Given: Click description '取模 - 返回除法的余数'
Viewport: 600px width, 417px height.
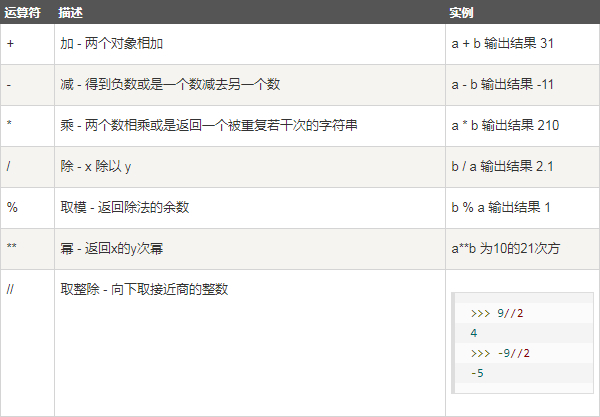Looking at the screenshot, I should (125, 207).
